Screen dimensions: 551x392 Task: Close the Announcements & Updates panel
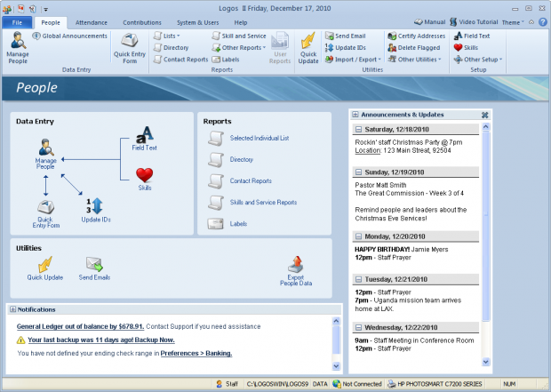pos(484,115)
